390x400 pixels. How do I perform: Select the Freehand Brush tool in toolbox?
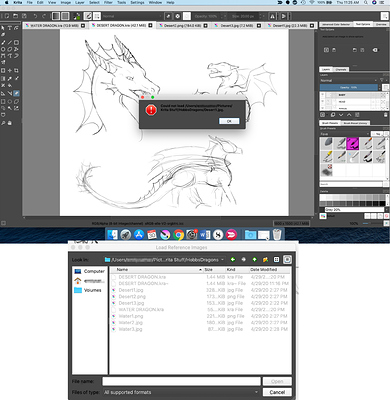(3, 43)
